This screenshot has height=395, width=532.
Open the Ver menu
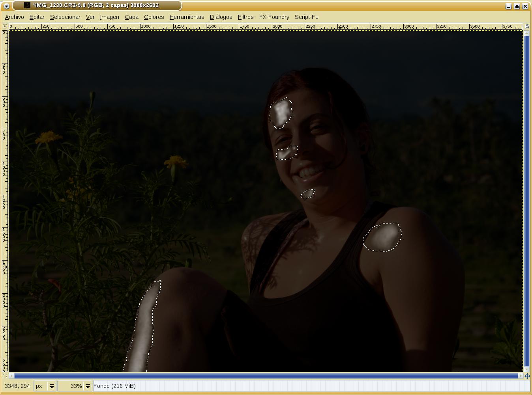pyautogui.click(x=90, y=17)
